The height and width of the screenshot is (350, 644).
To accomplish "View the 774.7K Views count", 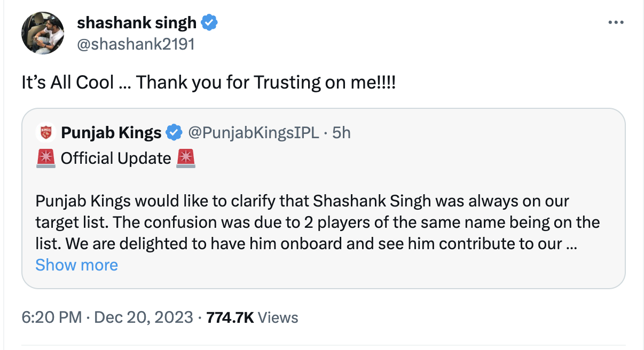I will (252, 317).
